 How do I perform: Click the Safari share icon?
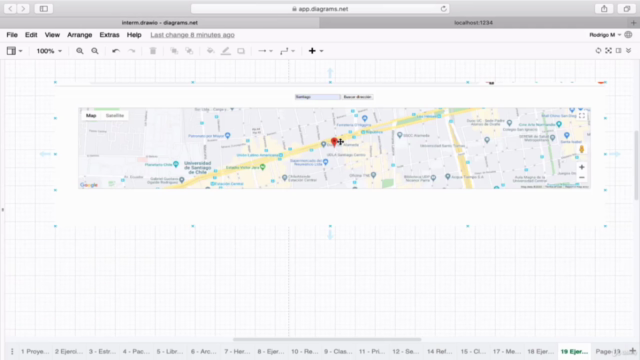(x=604, y=9)
